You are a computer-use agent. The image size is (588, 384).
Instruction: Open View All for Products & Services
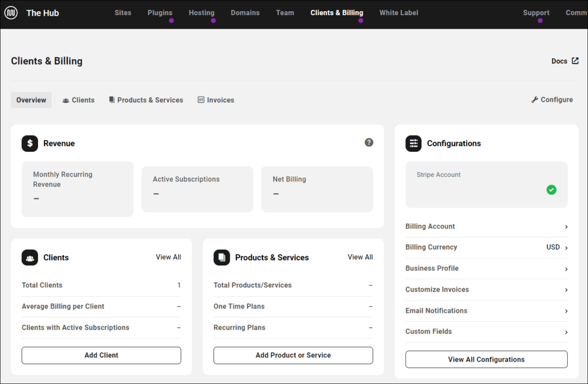[360, 257]
